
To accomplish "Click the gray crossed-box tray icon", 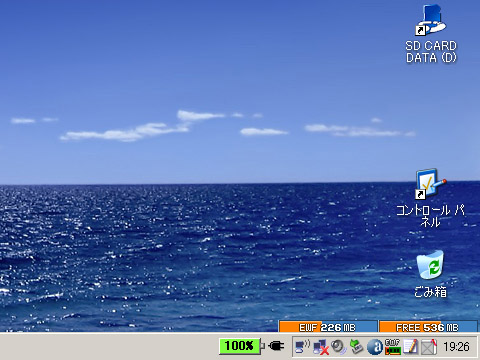I will click(429, 347).
